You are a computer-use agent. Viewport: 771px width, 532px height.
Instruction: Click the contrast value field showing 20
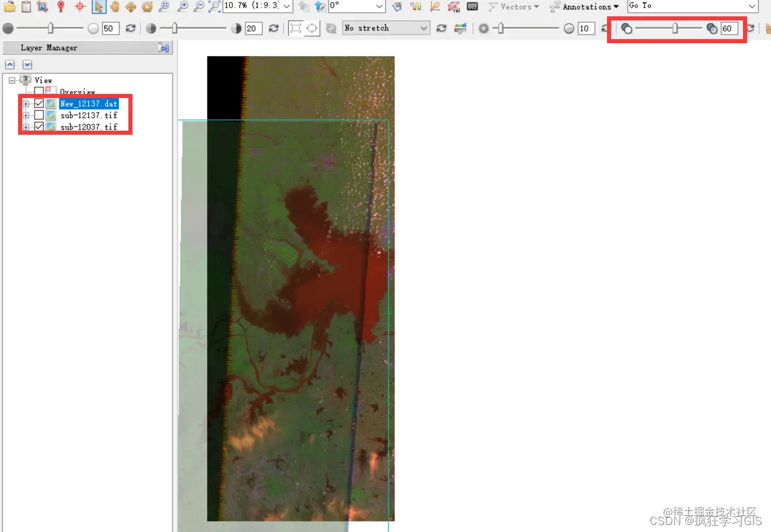click(x=253, y=28)
